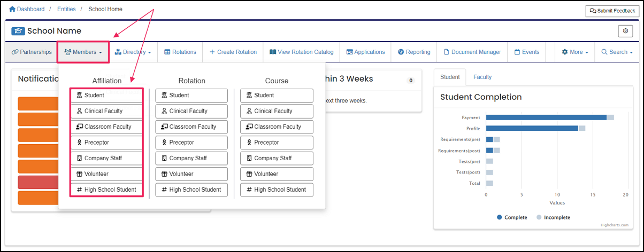Select Clinical Faculty under Rotation

(x=191, y=111)
